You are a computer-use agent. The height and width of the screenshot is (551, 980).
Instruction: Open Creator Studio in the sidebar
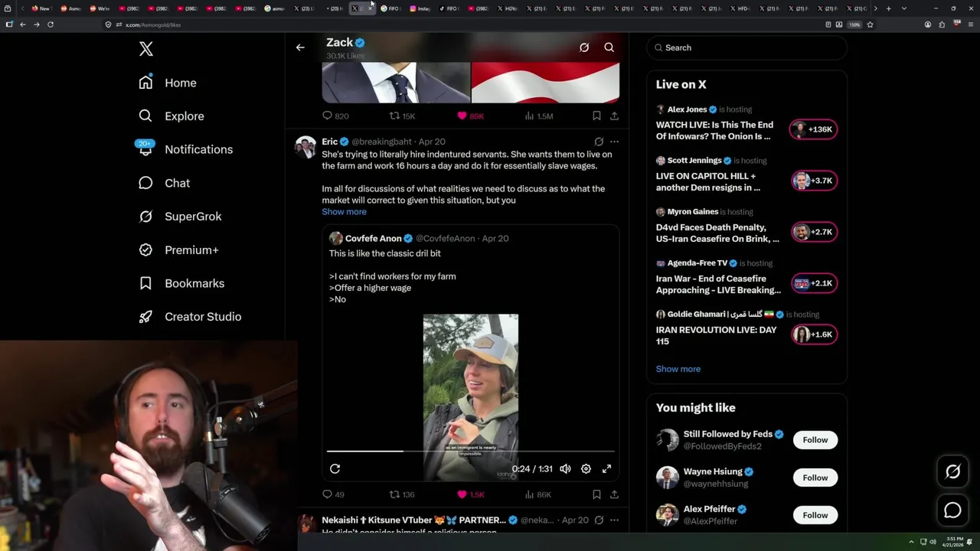pyautogui.click(x=190, y=317)
